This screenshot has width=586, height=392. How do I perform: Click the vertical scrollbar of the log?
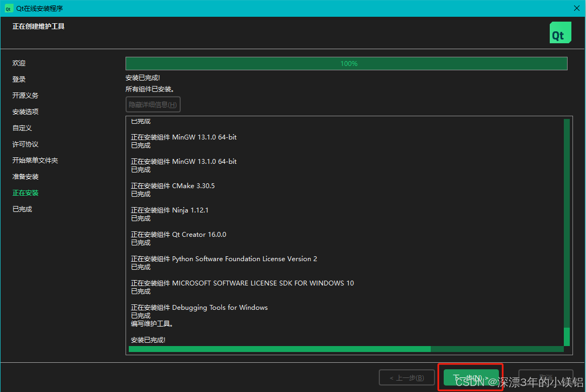(x=567, y=232)
